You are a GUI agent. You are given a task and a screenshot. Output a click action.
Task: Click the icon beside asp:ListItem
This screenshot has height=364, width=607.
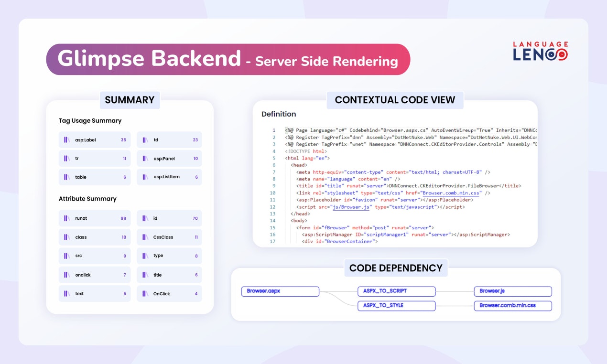[x=145, y=177]
